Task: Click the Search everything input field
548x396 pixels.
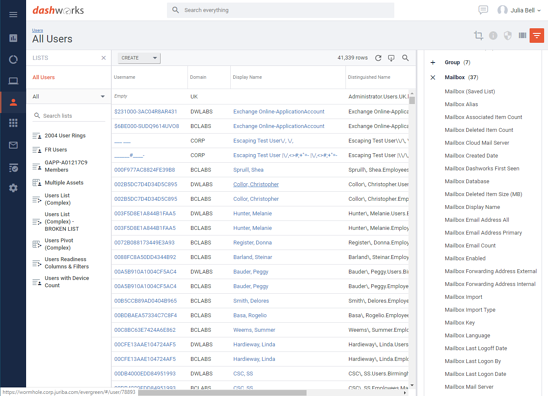Action: pyautogui.click(x=280, y=10)
